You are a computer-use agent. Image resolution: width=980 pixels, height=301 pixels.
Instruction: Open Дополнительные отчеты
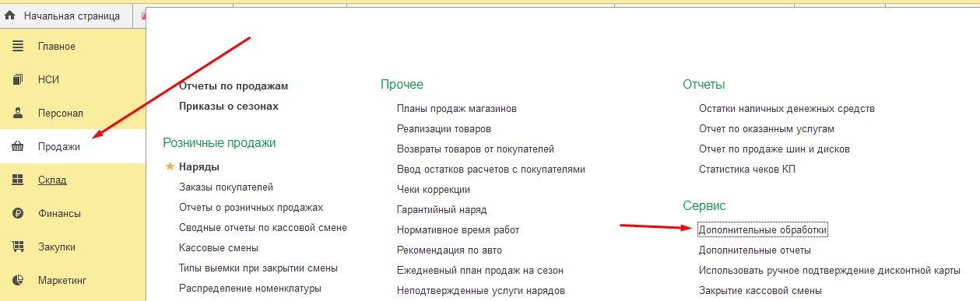(755, 250)
